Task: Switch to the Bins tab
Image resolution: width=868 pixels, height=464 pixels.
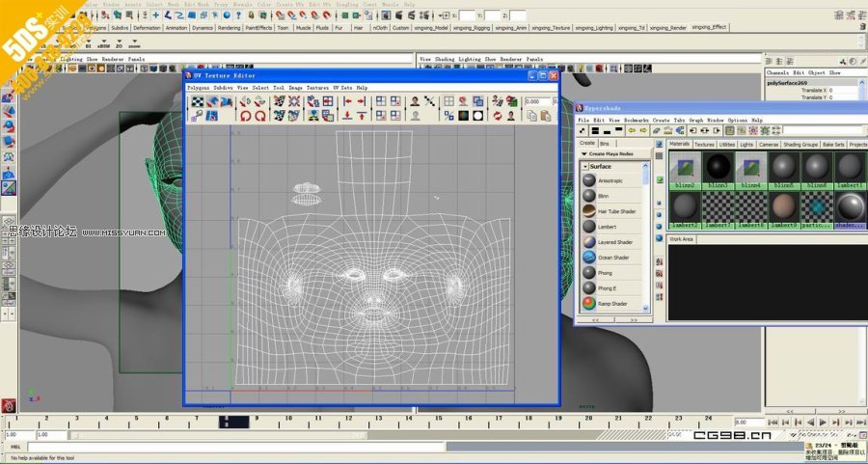Action: [x=605, y=144]
